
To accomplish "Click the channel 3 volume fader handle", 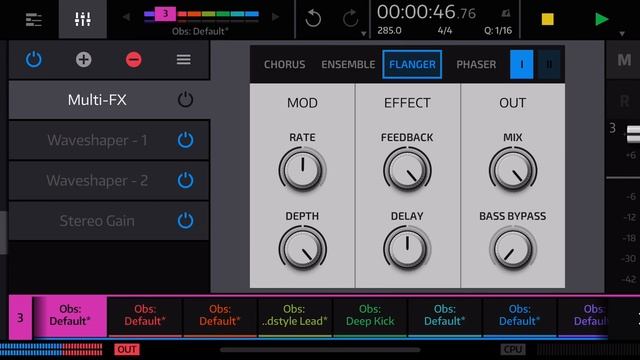I will coord(633,134).
